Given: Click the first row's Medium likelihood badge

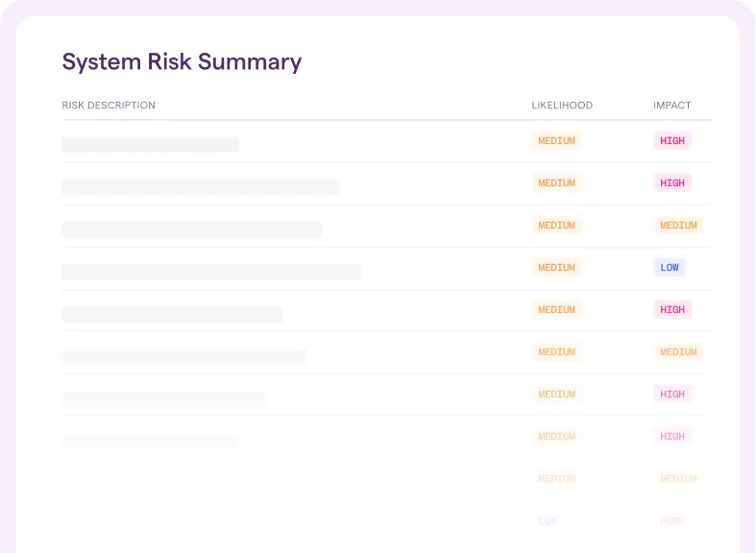Looking at the screenshot, I should point(556,141).
